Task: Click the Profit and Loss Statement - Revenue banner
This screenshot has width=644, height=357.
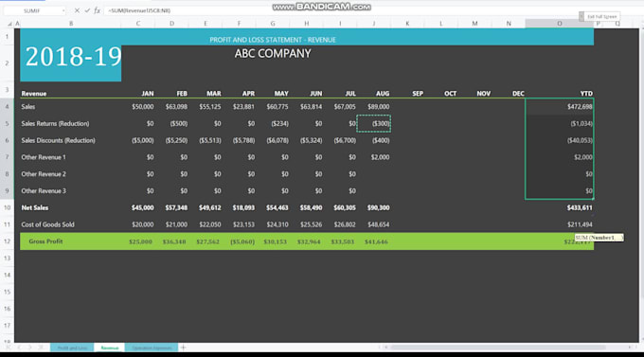Action: click(273, 40)
